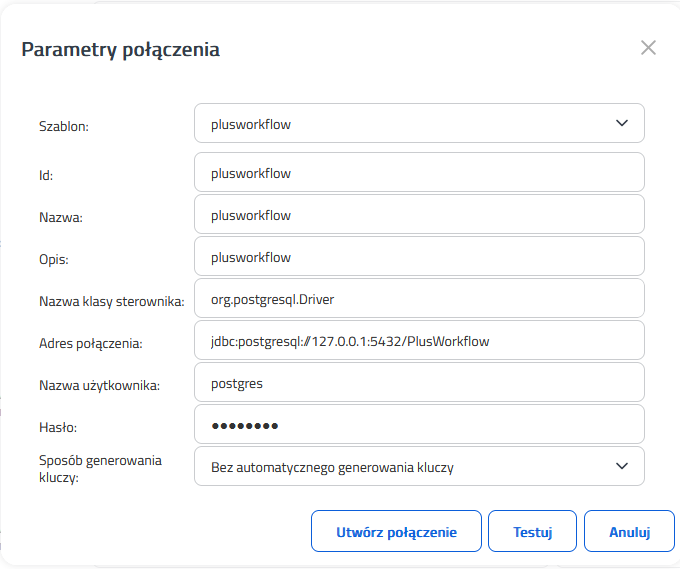Click the Utwórz połączenie button
The height and width of the screenshot is (569, 680).
tap(396, 531)
